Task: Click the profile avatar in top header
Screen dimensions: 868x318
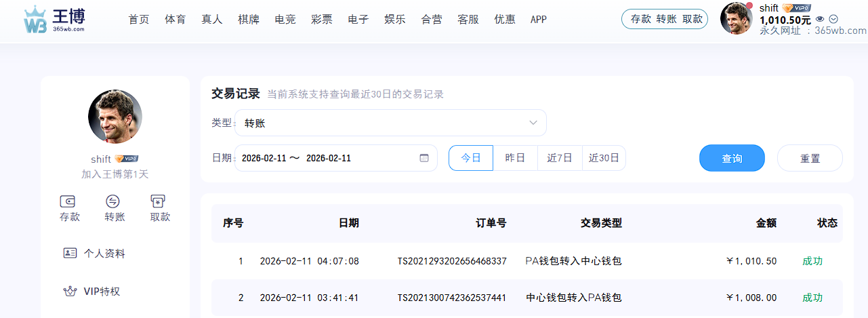Action: [x=737, y=18]
